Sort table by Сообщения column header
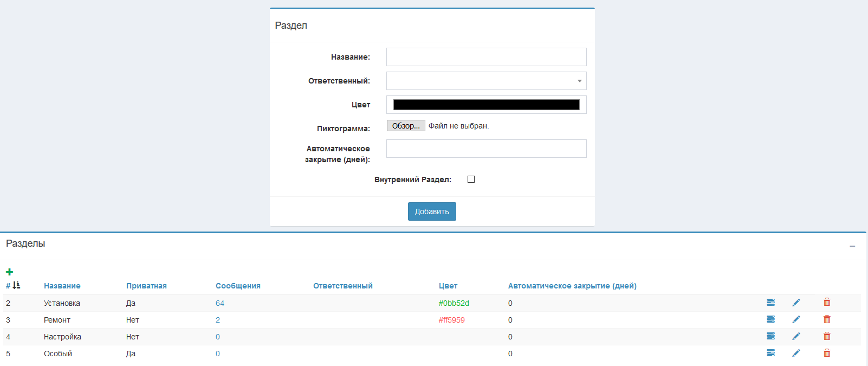868x366 pixels. tap(238, 286)
